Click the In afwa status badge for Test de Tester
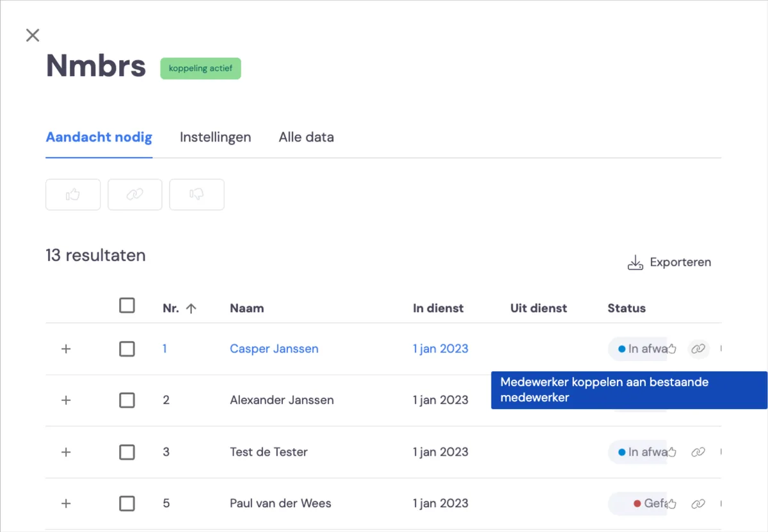This screenshot has height=532, width=768. point(638,452)
